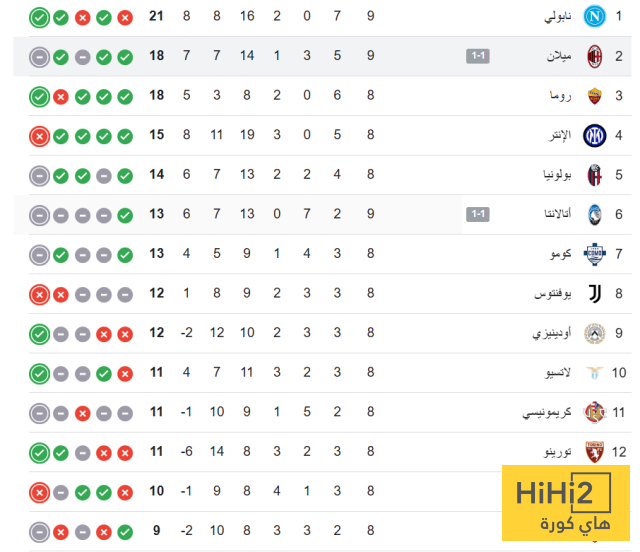Select the Roma club crest
Image resolution: width=640 pixels, height=552 pixels.
[595, 96]
